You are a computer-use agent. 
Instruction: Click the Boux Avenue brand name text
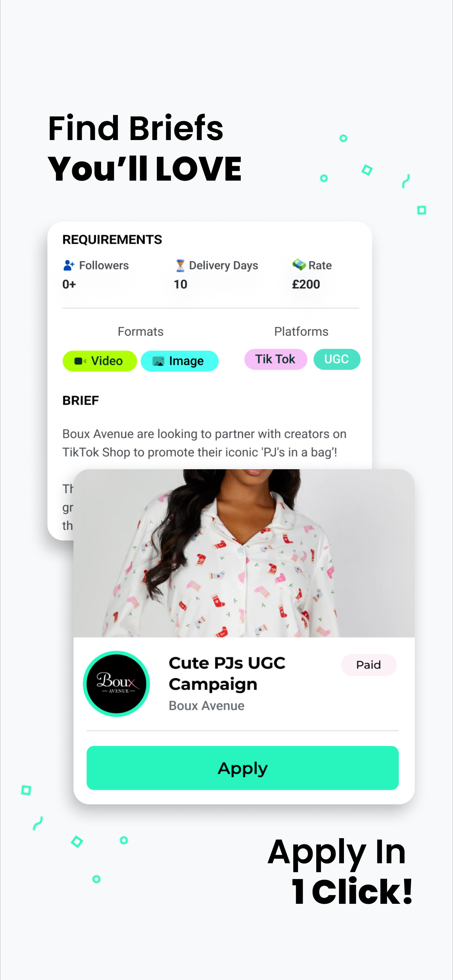[x=207, y=706]
